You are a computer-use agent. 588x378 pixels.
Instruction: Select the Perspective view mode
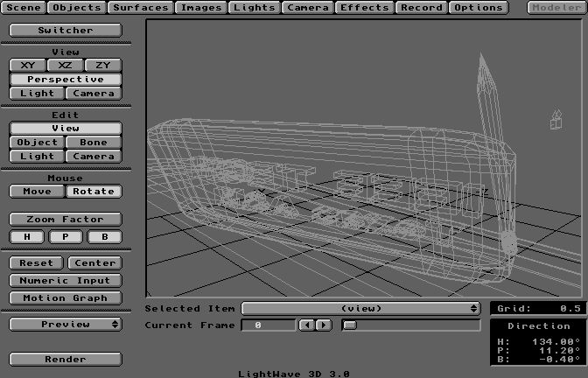pos(66,79)
